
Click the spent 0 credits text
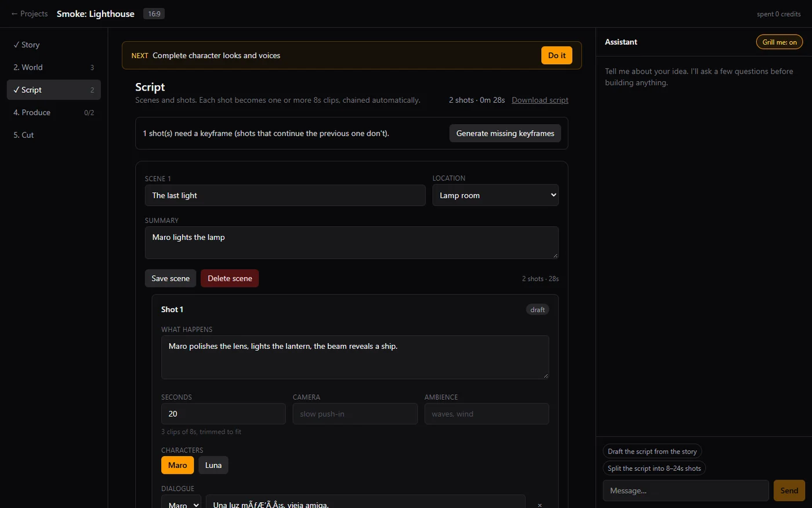pos(779,14)
